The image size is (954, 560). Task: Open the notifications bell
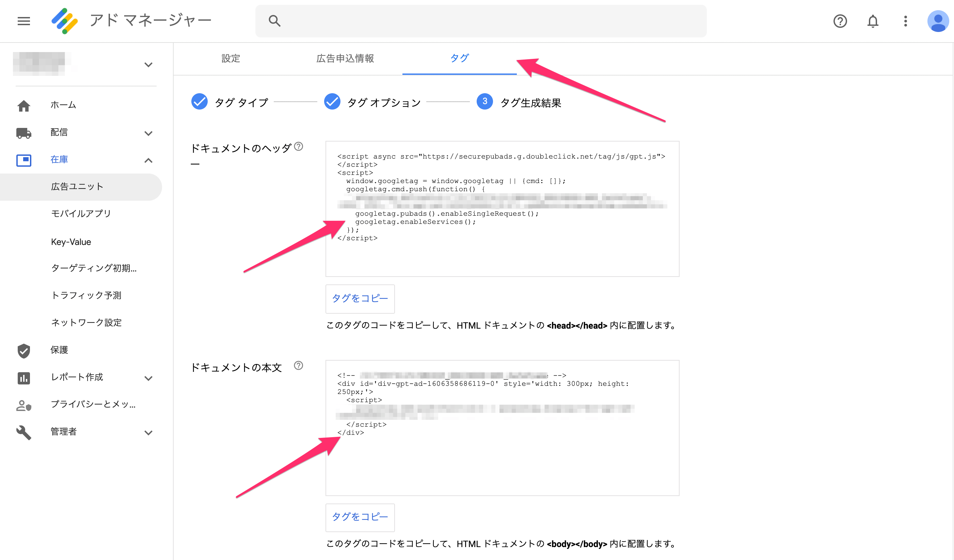[873, 21]
